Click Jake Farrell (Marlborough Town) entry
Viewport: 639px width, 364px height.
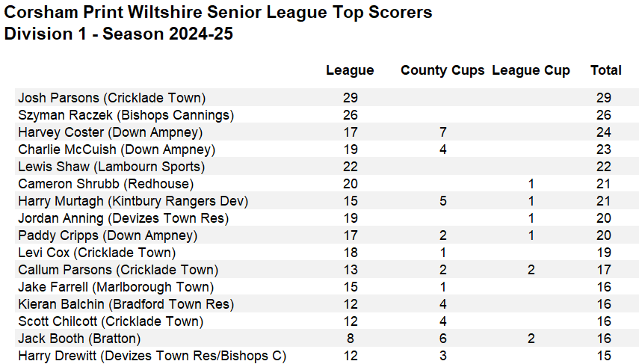click(x=116, y=287)
